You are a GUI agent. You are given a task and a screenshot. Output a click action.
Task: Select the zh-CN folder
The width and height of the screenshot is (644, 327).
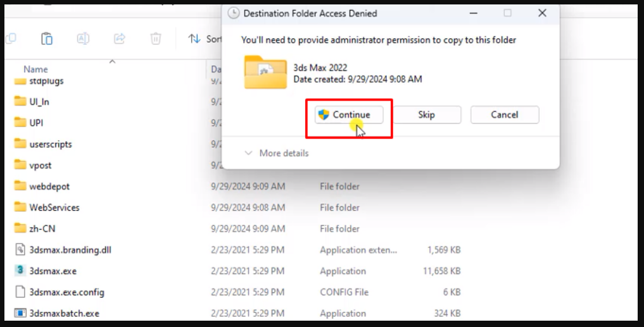tap(42, 228)
